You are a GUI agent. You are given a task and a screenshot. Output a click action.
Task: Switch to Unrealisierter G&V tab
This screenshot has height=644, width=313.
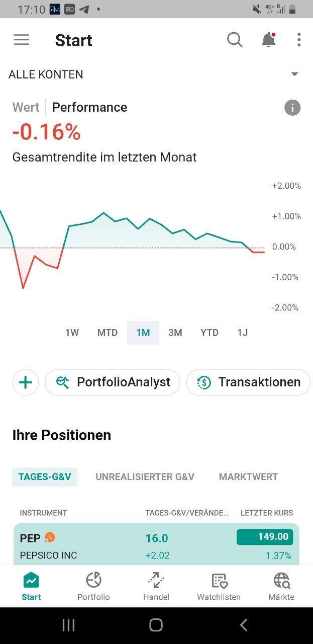click(x=145, y=476)
